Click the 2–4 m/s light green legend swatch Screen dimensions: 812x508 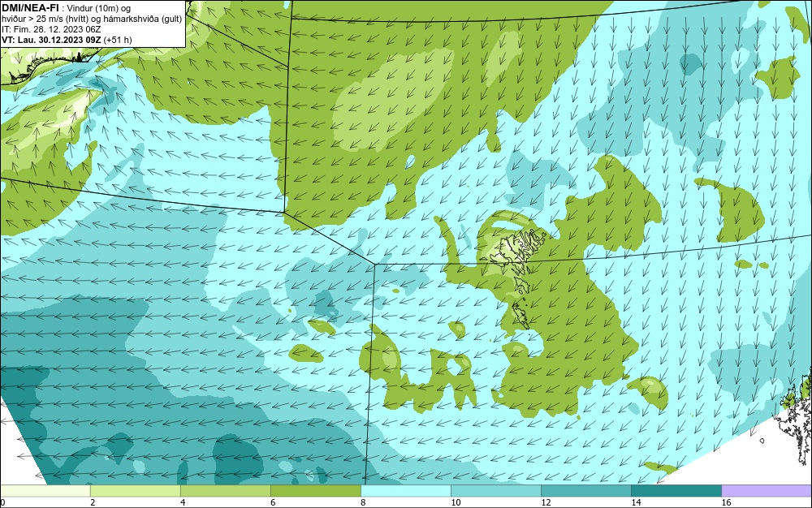[x=135, y=490]
